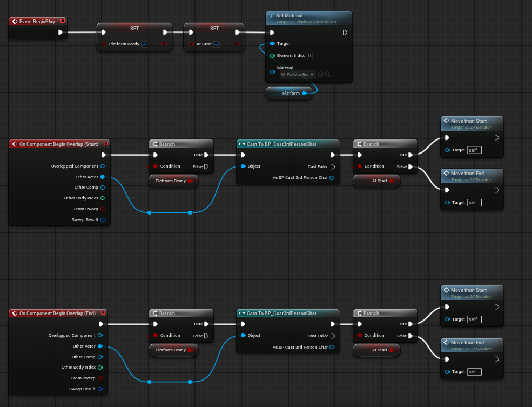532x407 pixels.
Task: Click Overlapped Component pin on (Start) overlap event
Action: coord(103,166)
